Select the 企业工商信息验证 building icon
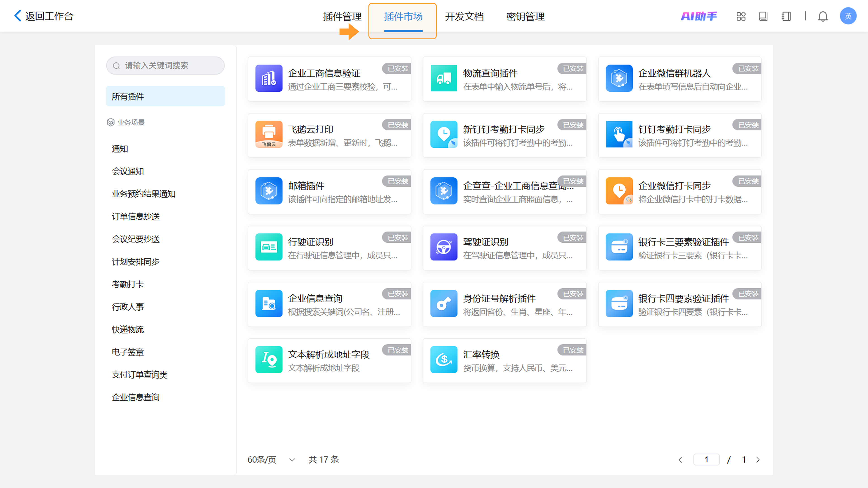Screen dimensions: 868x488 coord(269,78)
